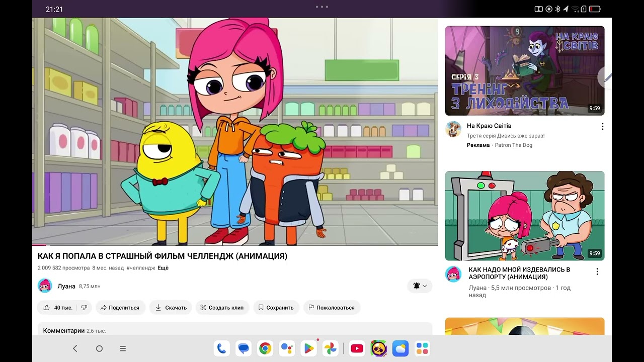This screenshot has height=362, width=644.
Task: Like the video with thumbs up (40 тыс.)
Action: (x=57, y=307)
